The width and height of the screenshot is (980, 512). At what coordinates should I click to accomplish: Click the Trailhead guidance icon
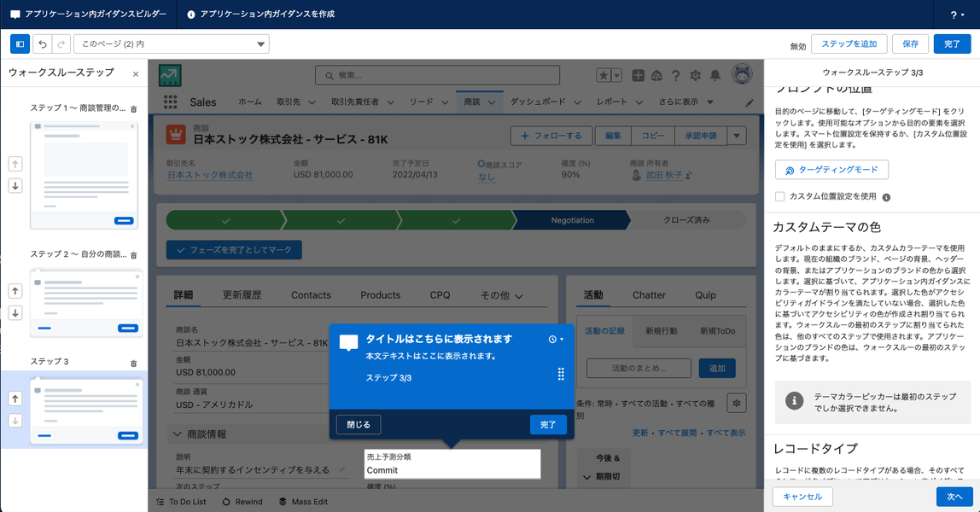(656, 76)
